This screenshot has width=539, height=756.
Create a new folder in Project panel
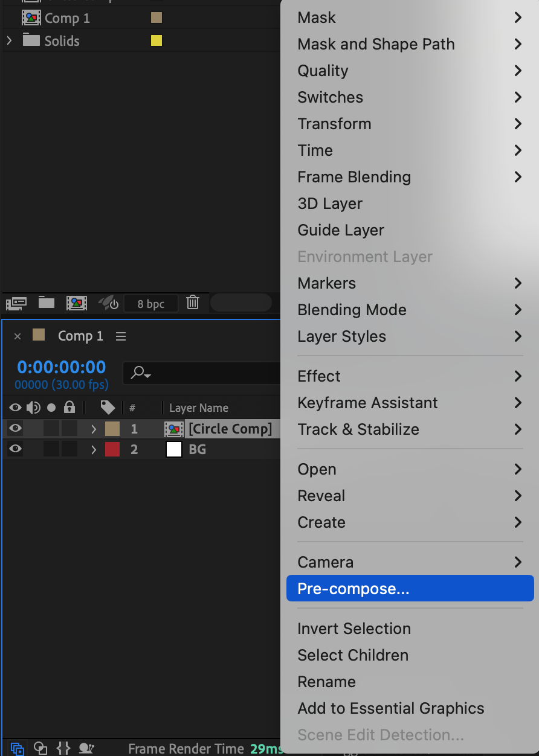coord(47,303)
